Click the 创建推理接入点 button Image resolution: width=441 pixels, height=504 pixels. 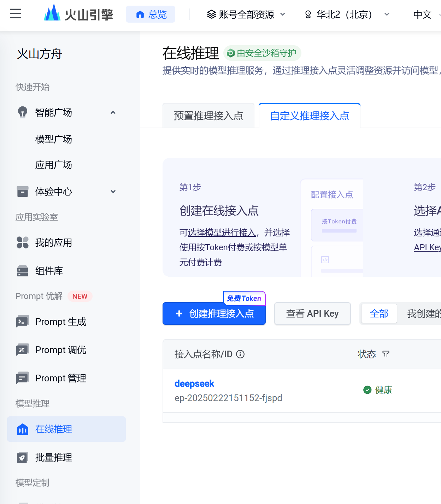214,313
